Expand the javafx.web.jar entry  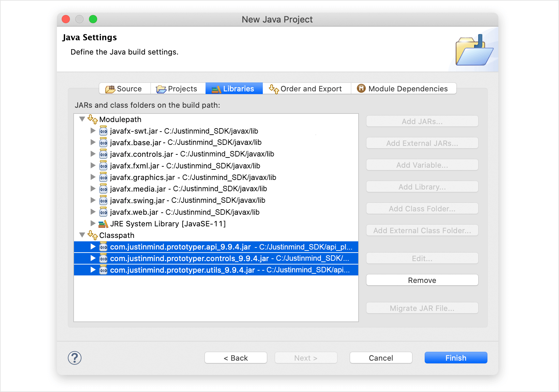(93, 212)
